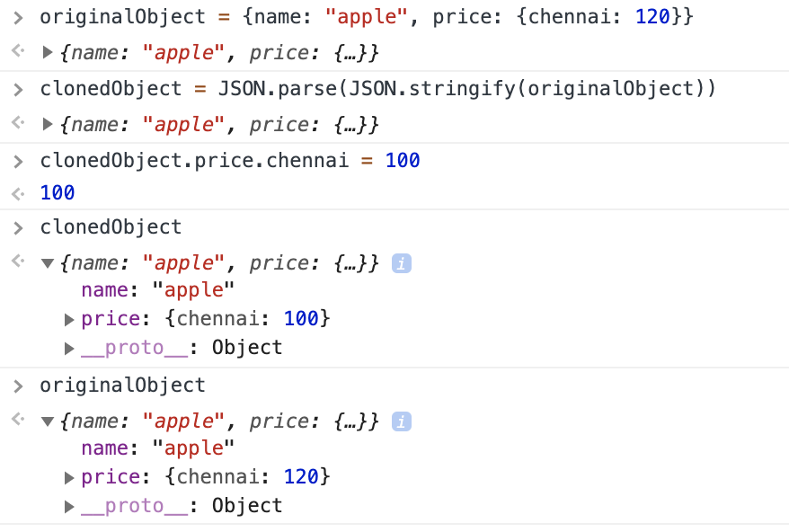The height and width of the screenshot is (532, 789).
Task: Collapse the expanded clonedObject object tree
Action: tap(48, 263)
